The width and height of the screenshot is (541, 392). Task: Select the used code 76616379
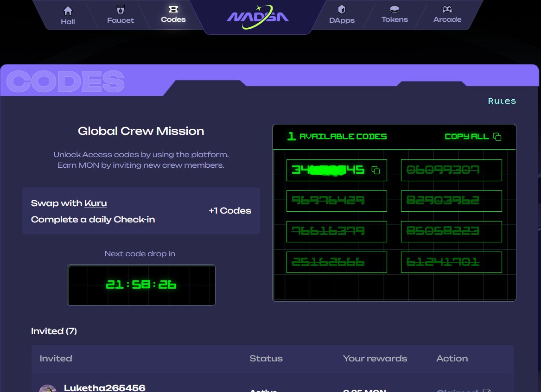pyautogui.click(x=337, y=231)
